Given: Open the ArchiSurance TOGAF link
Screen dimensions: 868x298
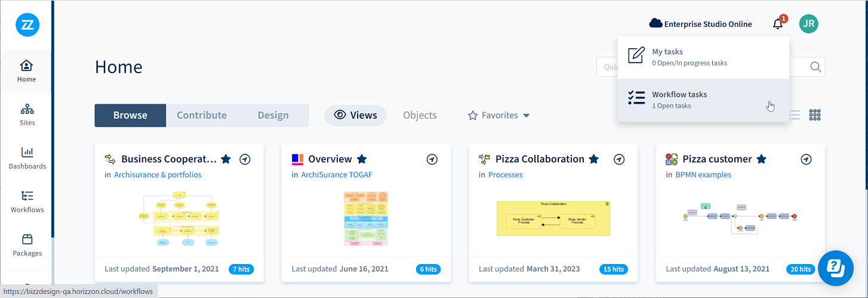Looking at the screenshot, I should pos(337,175).
